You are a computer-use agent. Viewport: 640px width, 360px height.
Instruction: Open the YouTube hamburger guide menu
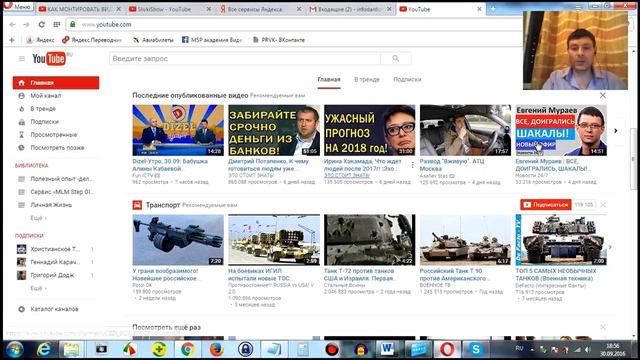point(22,59)
